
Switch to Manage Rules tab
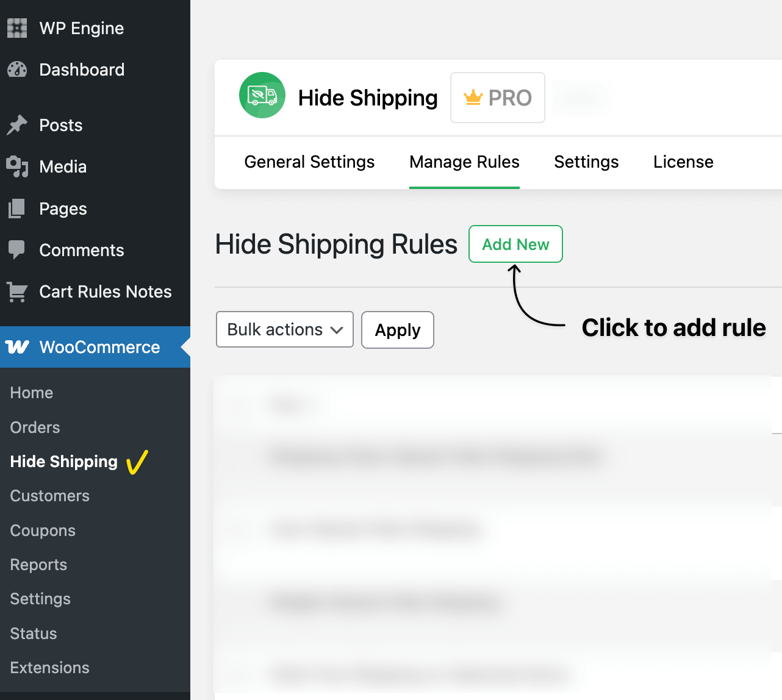pos(464,162)
